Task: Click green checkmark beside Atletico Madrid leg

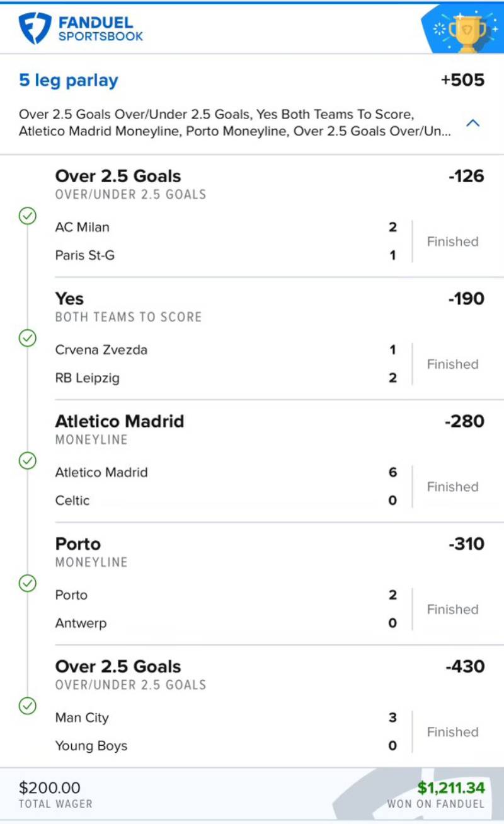Action: (x=27, y=461)
